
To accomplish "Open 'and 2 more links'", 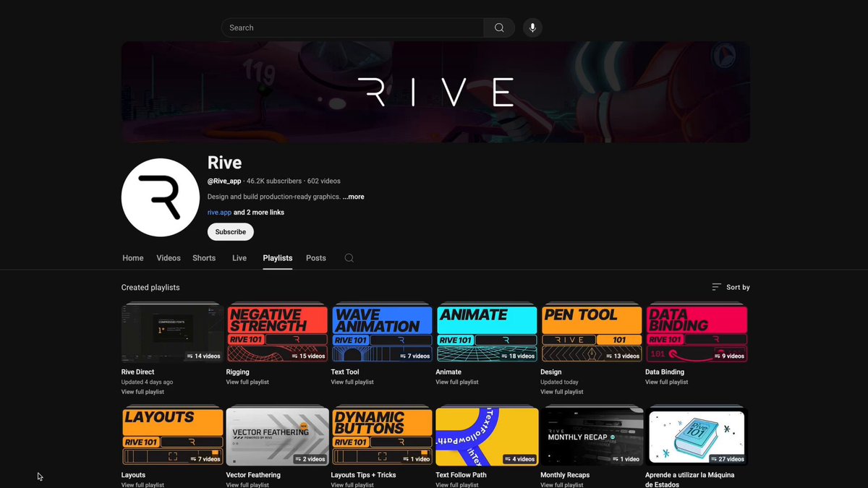I will [x=259, y=213].
